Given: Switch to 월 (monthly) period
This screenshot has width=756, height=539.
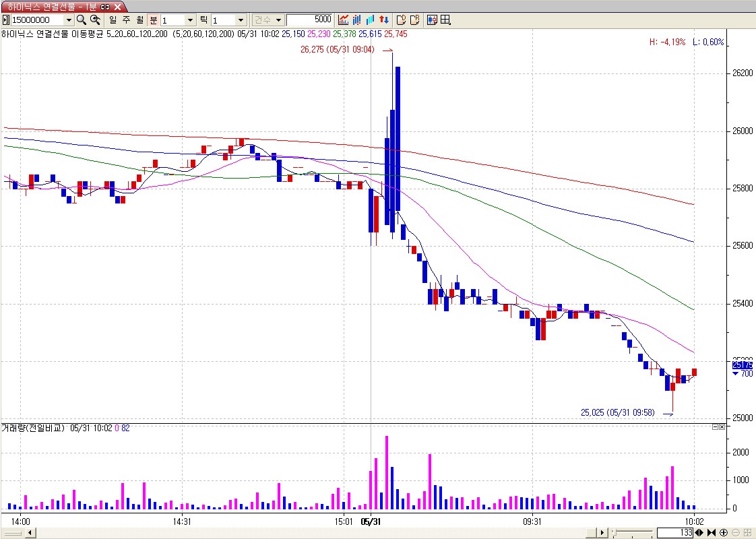Looking at the screenshot, I should point(139,20).
